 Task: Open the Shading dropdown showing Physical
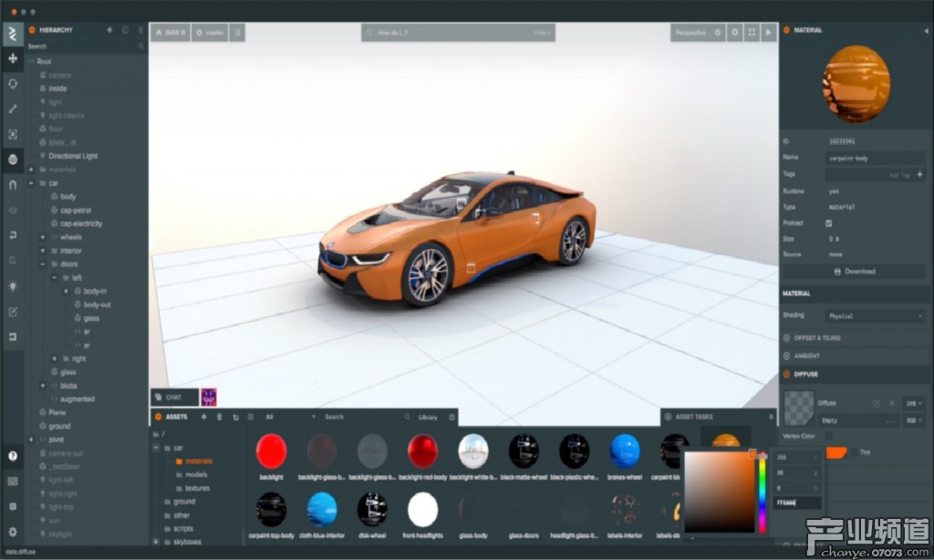[873, 316]
